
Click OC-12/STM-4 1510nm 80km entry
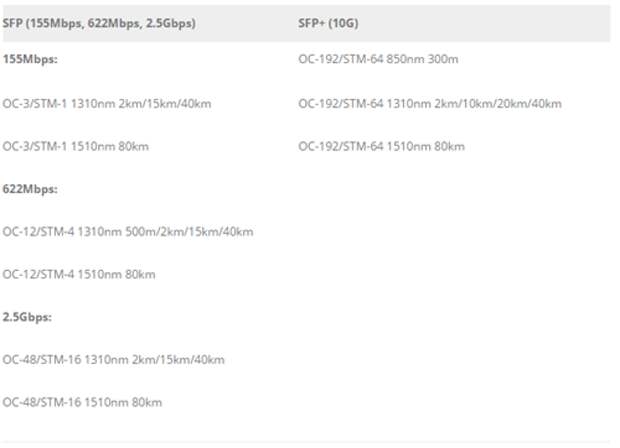(x=79, y=274)
